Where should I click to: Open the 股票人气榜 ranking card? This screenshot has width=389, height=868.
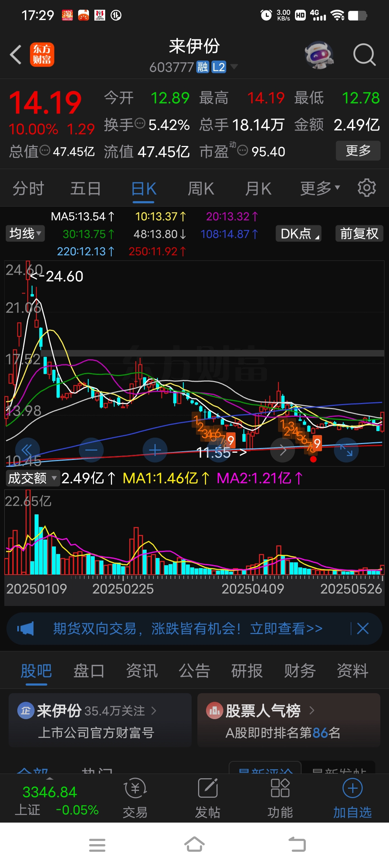pos(289,720)
